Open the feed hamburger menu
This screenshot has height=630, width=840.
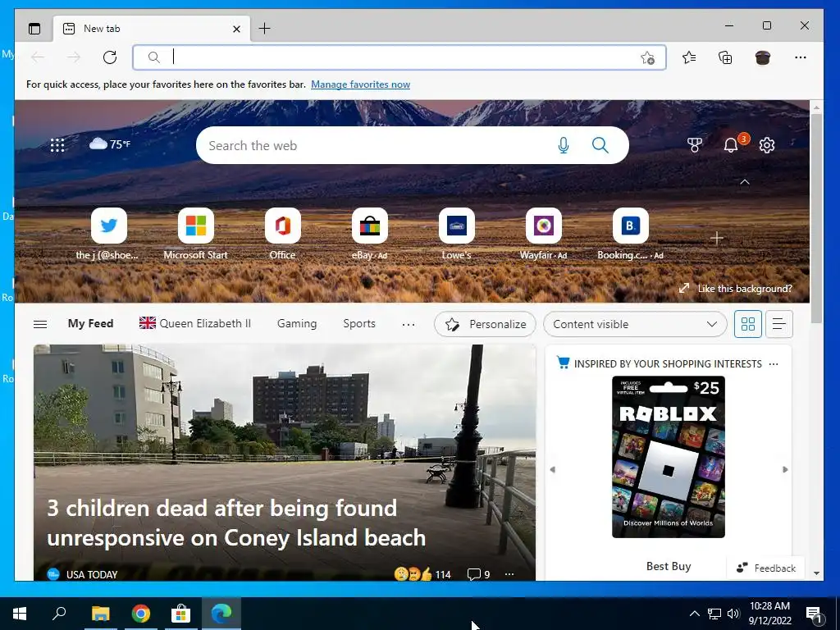click(40, 324)
